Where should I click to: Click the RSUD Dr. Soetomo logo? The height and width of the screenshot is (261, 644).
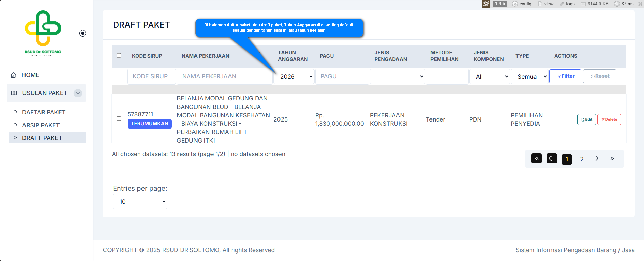click(x=43, y=33)
